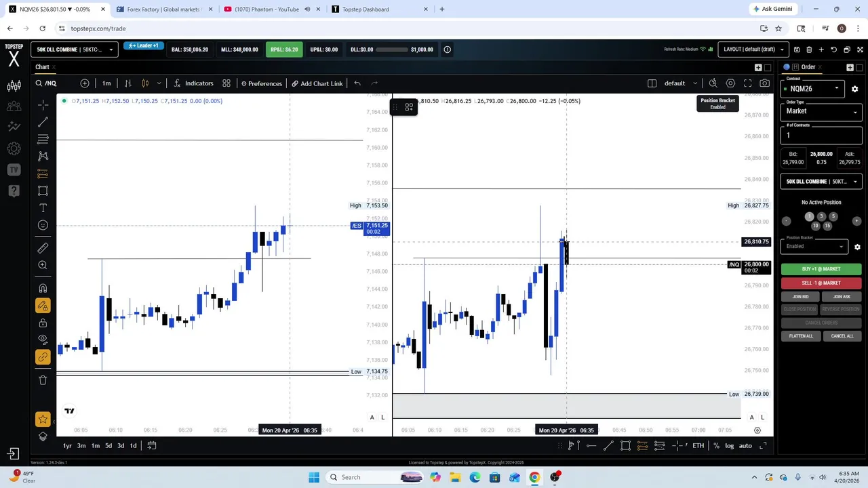Open the default chart template dropdown

(x=680, y=83)
